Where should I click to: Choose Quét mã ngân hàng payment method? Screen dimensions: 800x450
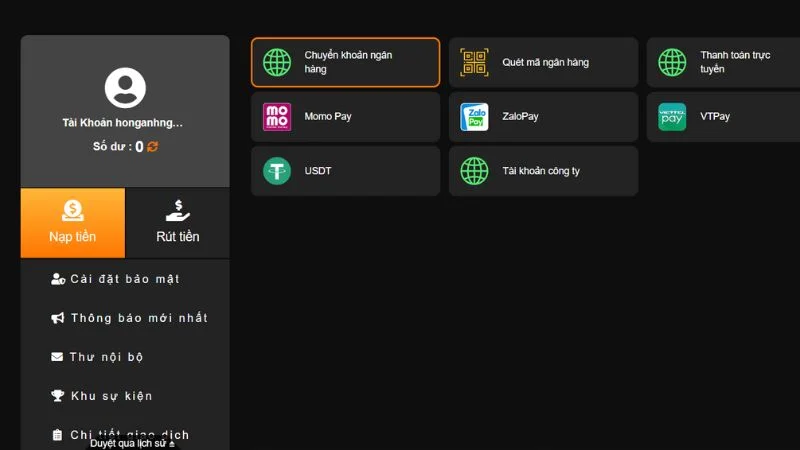(x=543, y=63)
